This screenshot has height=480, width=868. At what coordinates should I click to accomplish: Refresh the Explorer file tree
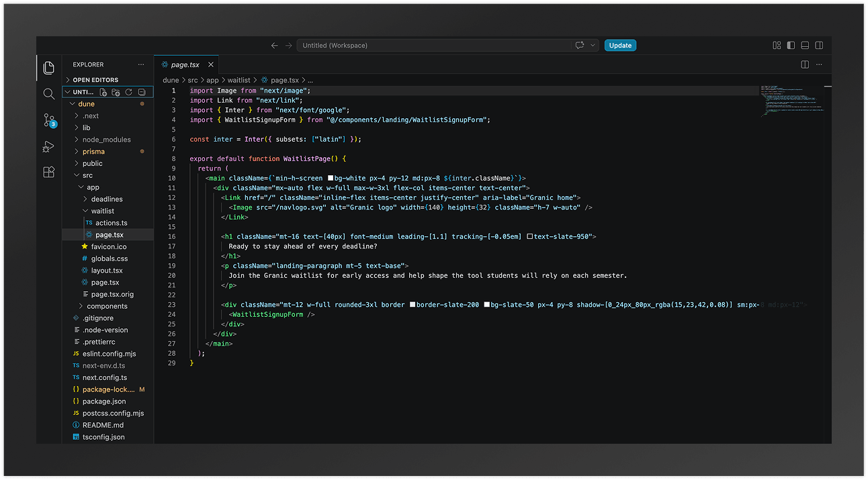[x=128, y=92]
